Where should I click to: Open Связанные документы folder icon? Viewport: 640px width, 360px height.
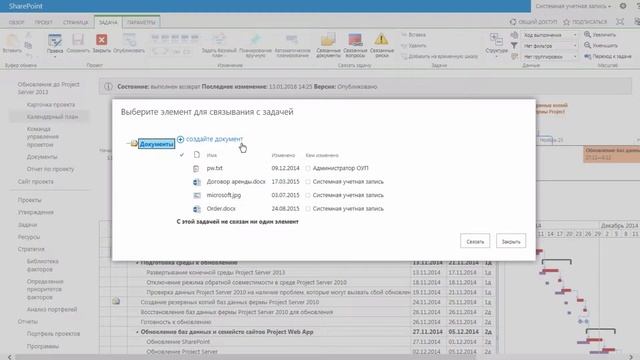[328, 40]
